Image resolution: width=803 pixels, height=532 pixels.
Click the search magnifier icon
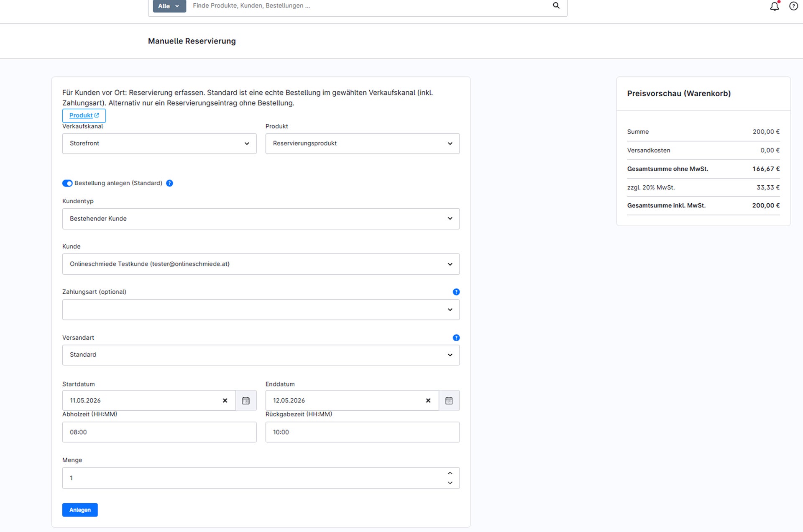(556, 5)
